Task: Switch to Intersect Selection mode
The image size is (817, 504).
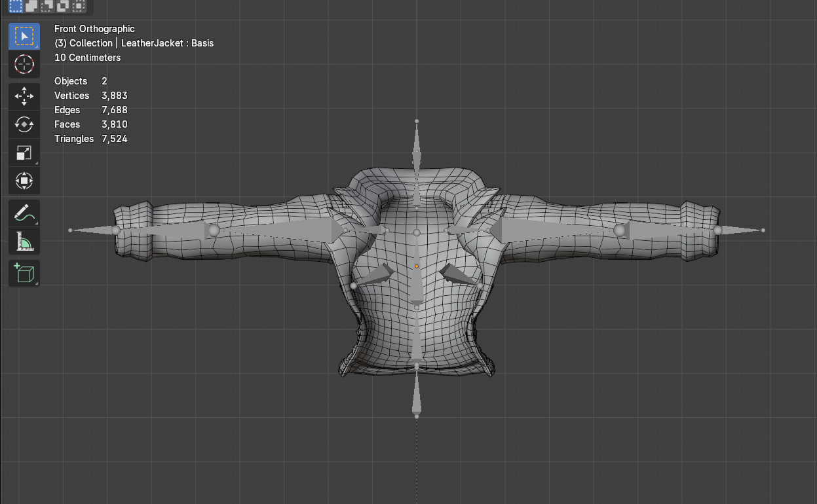Action: [78, 6]
